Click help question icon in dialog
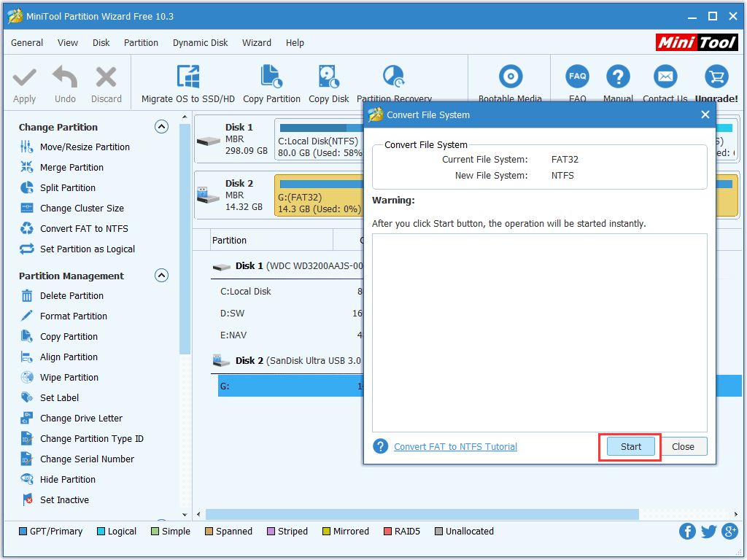 click(380, 447)
